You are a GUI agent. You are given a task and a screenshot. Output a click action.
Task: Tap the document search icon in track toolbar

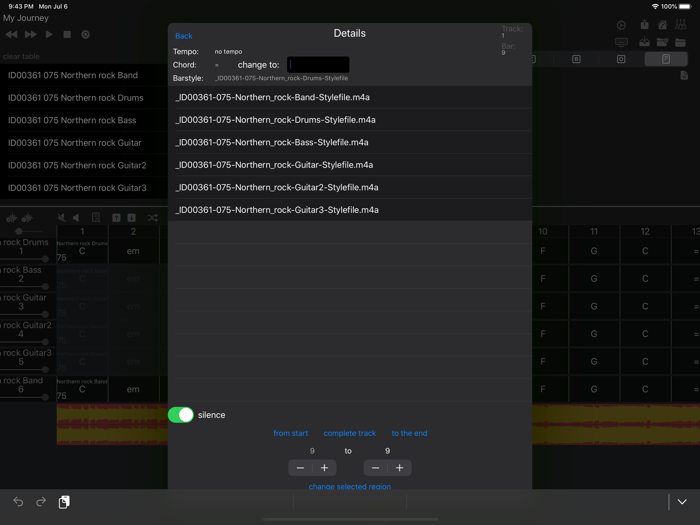(96, 217)
